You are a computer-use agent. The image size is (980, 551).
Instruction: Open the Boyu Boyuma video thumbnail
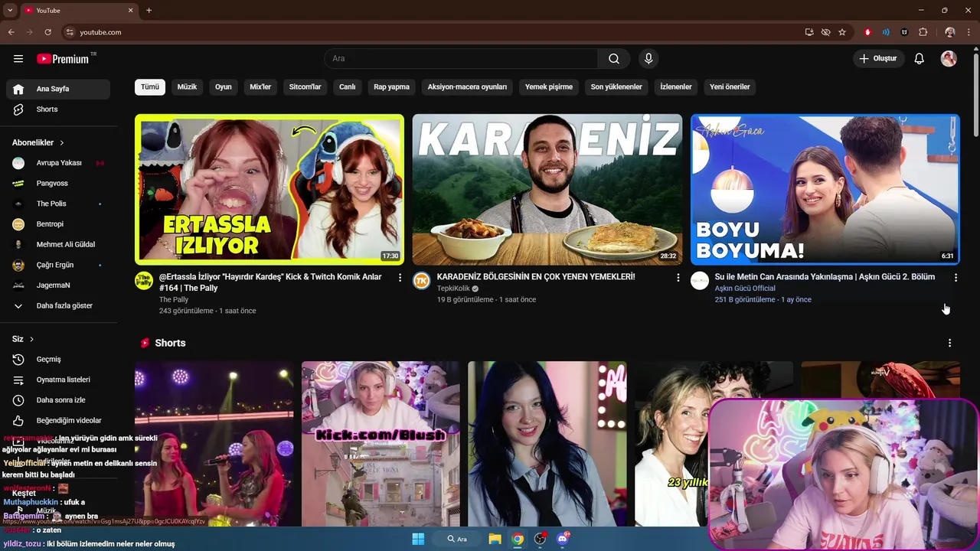825,189
